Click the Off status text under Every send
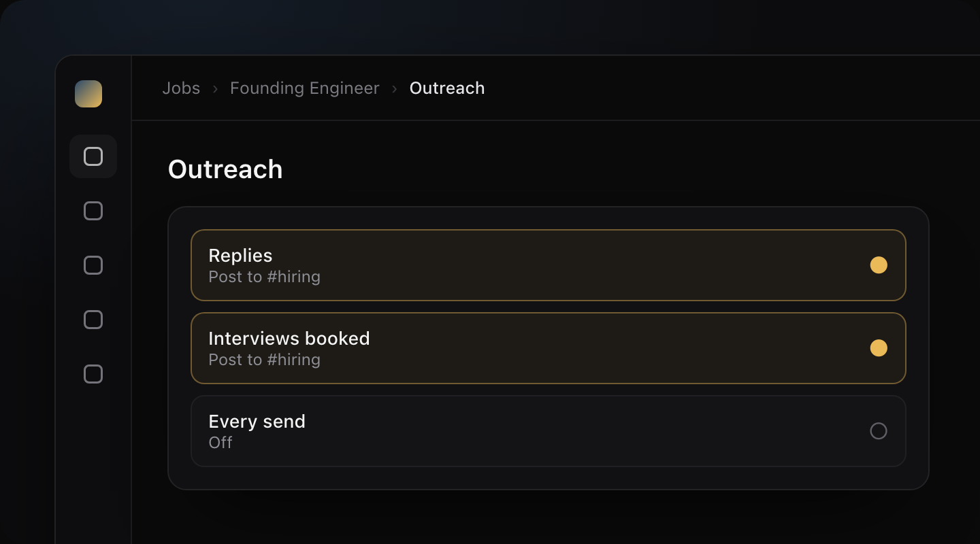This screenshot has height=544, width=980. coord(220,443)
